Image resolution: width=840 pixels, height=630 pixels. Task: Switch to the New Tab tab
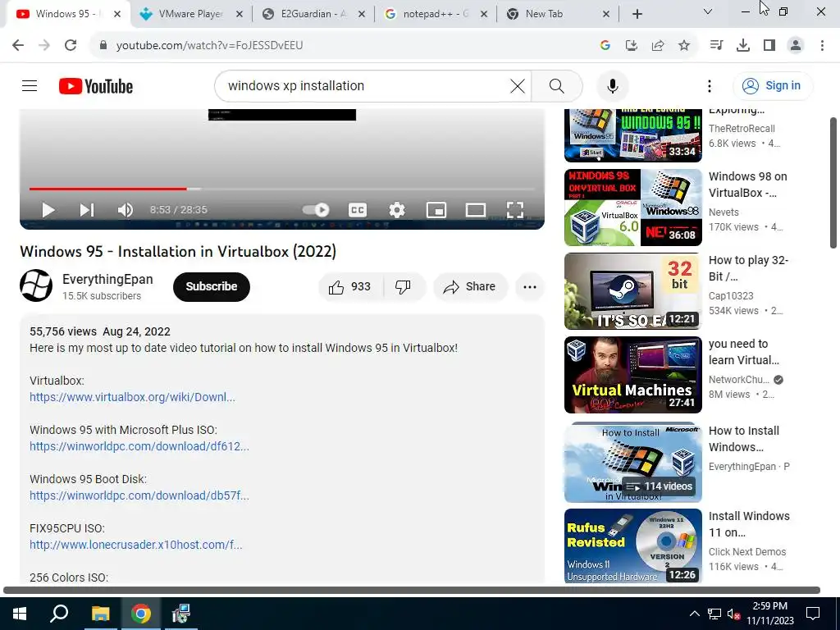click(x=544, y=14)
